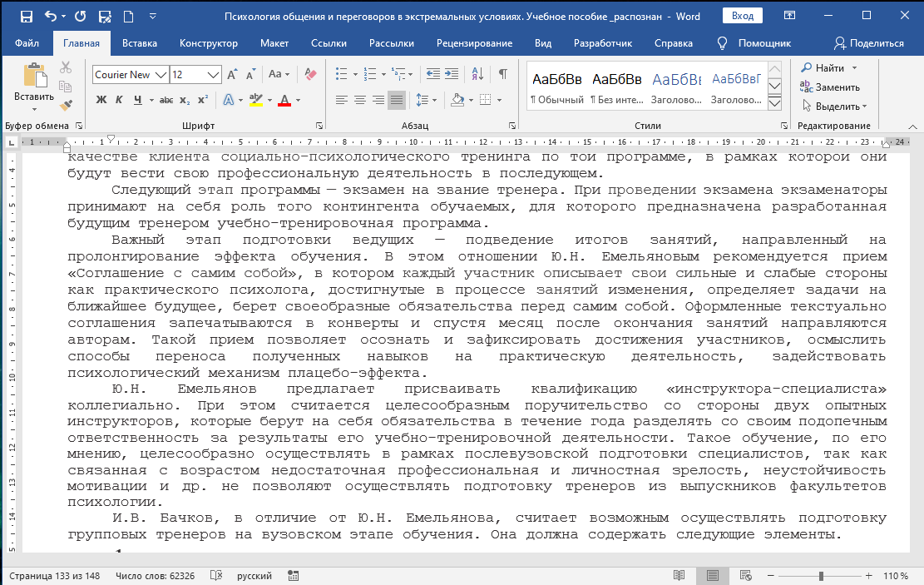Click the Clear All Formatting eraser icon

(312, 75)
